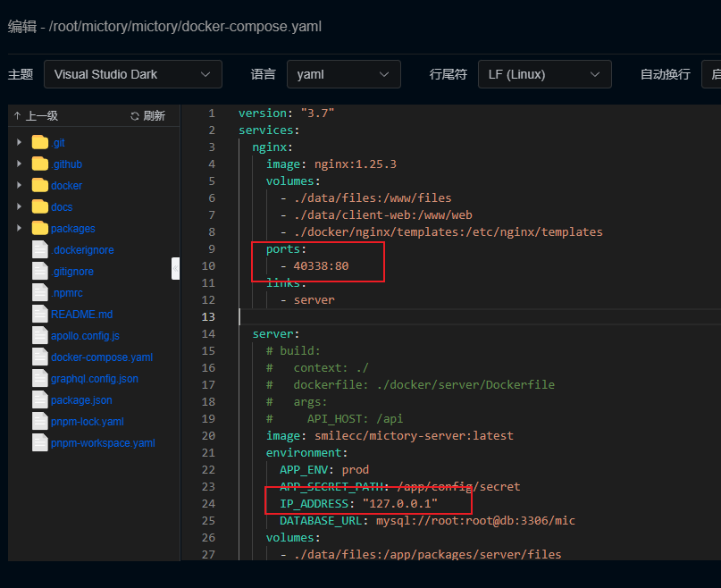The image size is (721, 588).
Task: Expand the .github folder
Action: click(x=19, y=164)
